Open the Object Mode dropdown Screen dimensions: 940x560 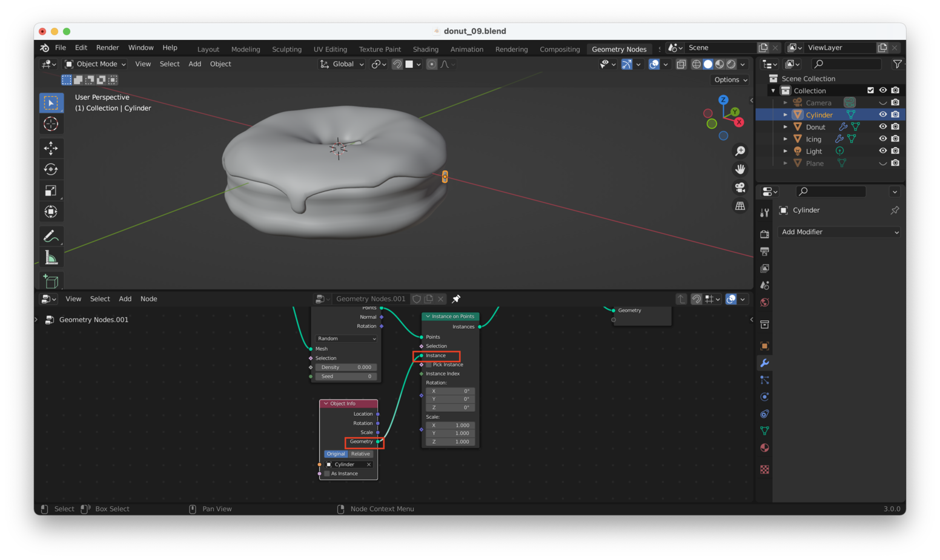click(x=96, y=64)
